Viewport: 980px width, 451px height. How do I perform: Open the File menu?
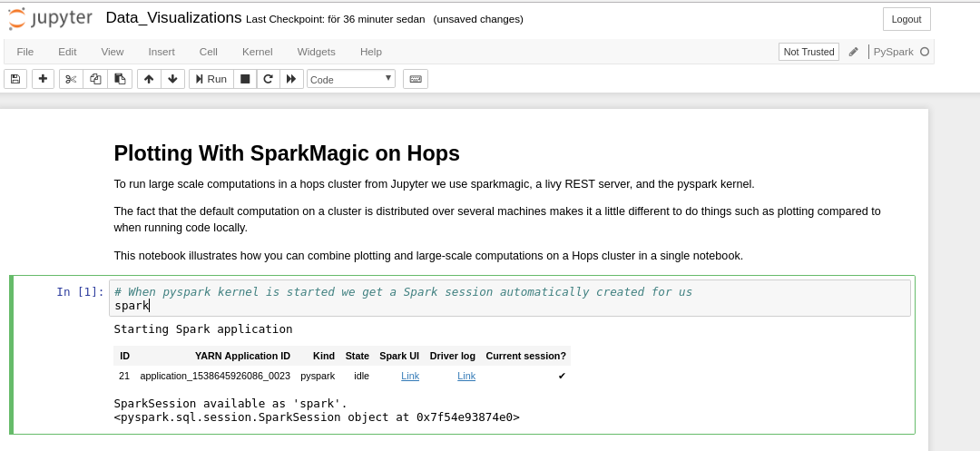pos(25,52)
